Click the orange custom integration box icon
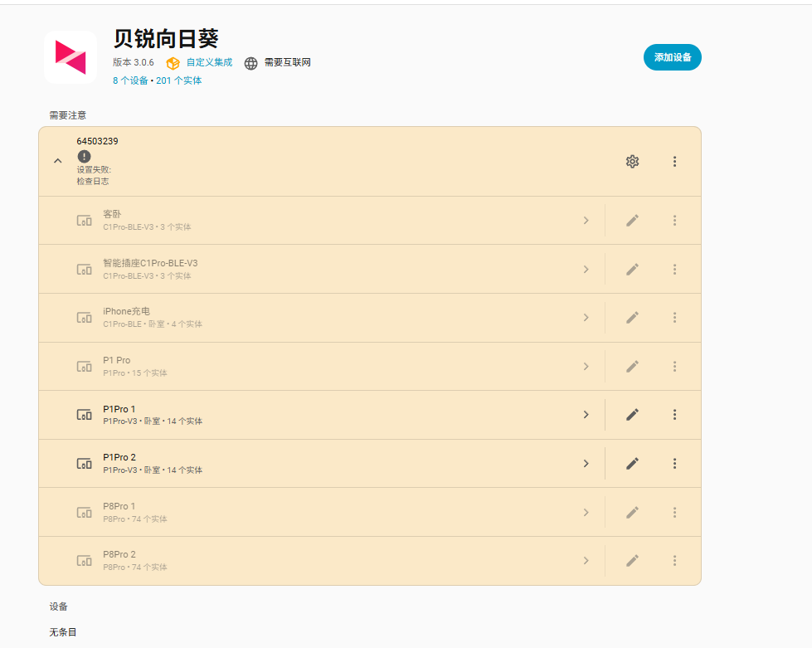 pyautogui.click(x=173, y=63)
